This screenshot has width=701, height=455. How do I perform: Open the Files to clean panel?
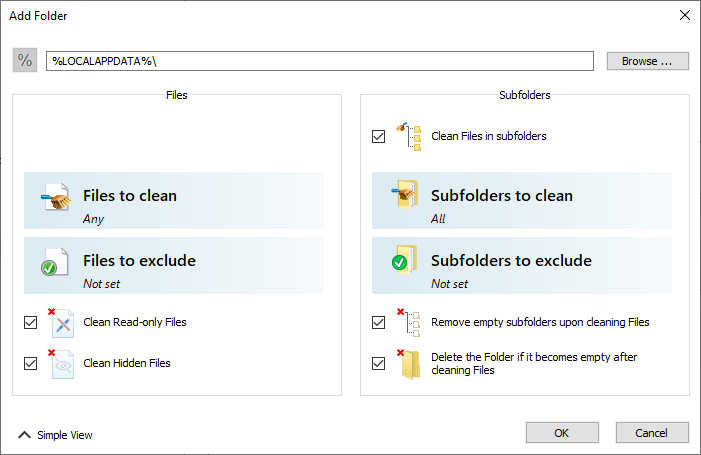(x=174, y=201)
